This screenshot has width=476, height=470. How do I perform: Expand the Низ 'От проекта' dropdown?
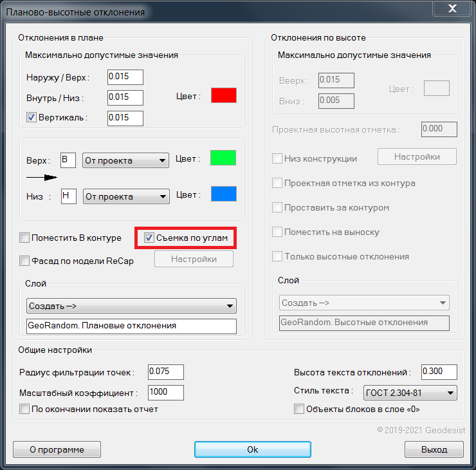click(125, 196)
